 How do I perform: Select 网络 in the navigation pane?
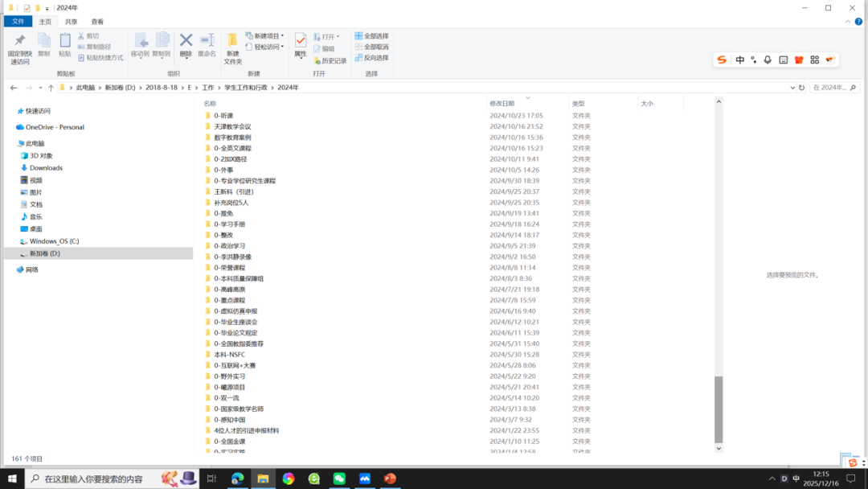click(x=32, y=269)
